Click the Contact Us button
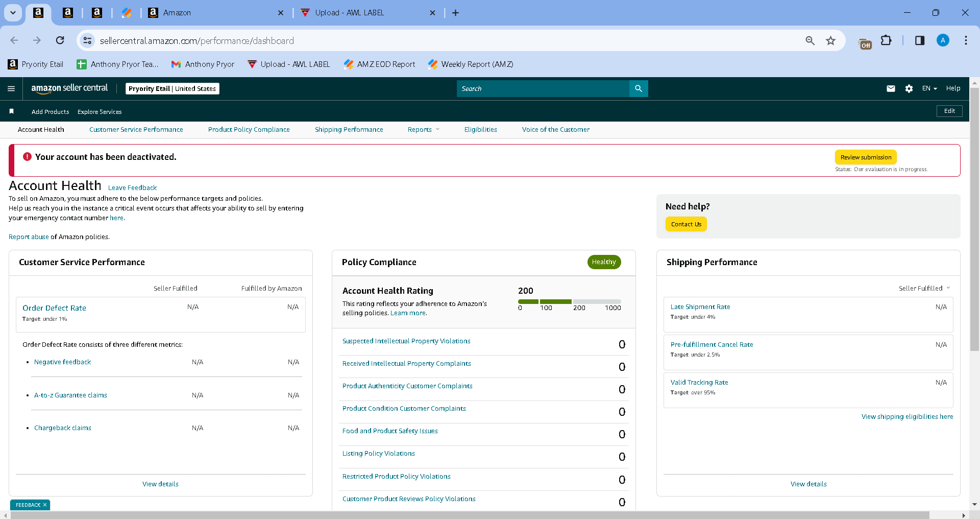The width and height of the screenshot is (980, 519). coord(686,224)
